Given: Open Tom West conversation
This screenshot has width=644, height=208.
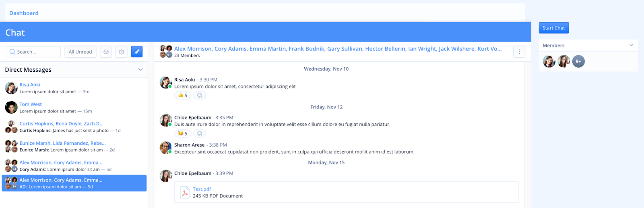Looking at the screenshot, I should pyautogui.click(x=74, y=108).
